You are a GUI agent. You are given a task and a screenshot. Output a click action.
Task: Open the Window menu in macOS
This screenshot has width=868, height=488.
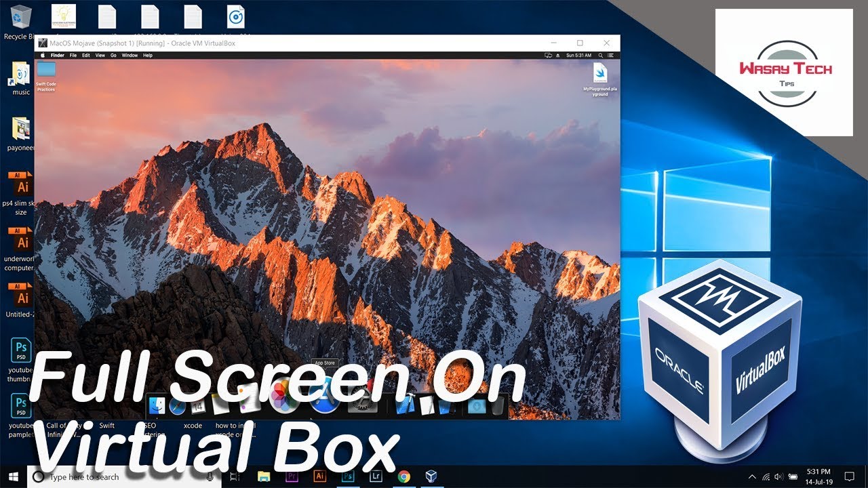click(x=130, y=55)
